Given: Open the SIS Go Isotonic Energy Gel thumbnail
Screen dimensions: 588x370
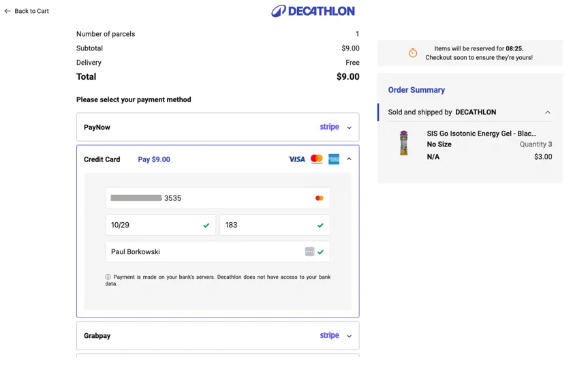Looking at the screenshot, I should [x=403, y=143].
